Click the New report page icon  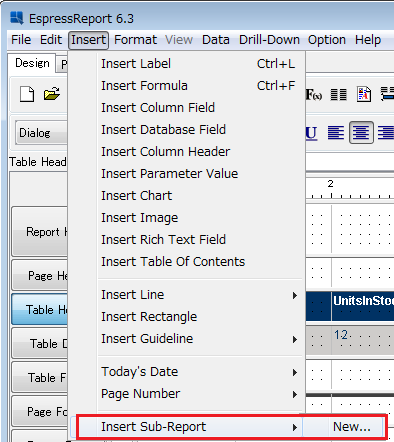tap(27, 94)
